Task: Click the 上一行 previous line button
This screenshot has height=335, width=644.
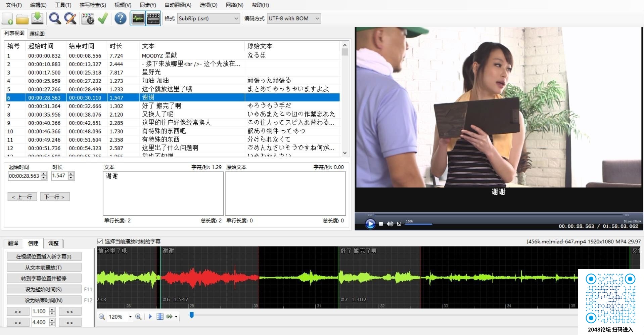Action: [22, 197]
